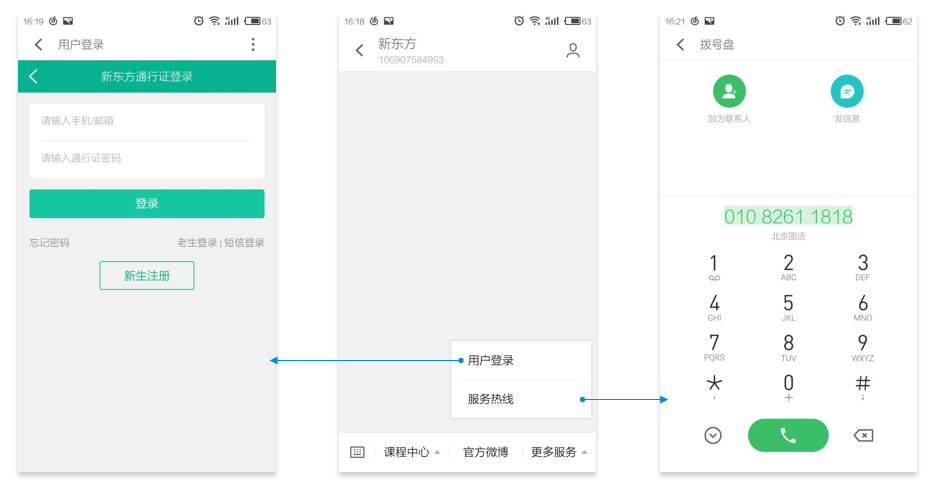Click the 新生注册 outlined button
This screenshot has height=489, width=934.
[x=147, y=276]
